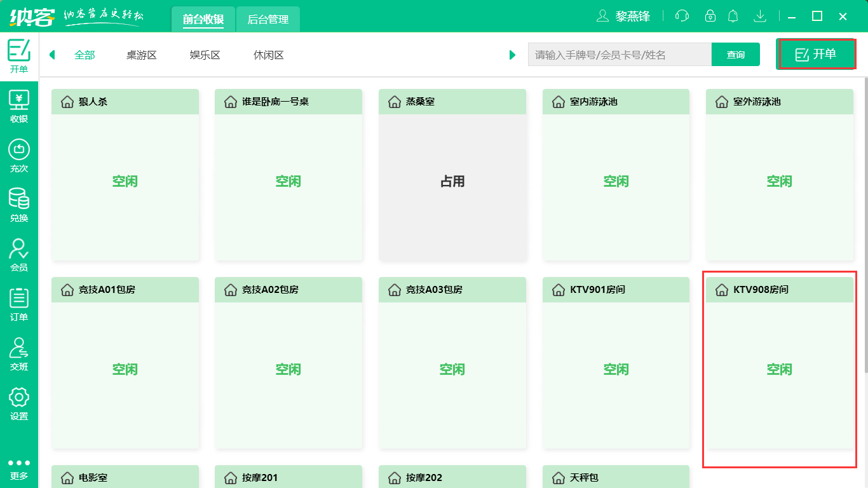
Task: Open the 会员 membership icon
Action: point(19,253)
